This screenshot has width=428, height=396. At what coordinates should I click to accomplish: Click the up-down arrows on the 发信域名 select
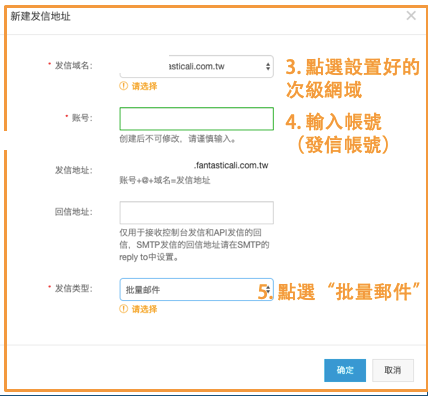pyautogui.click(x=268, y=66)
